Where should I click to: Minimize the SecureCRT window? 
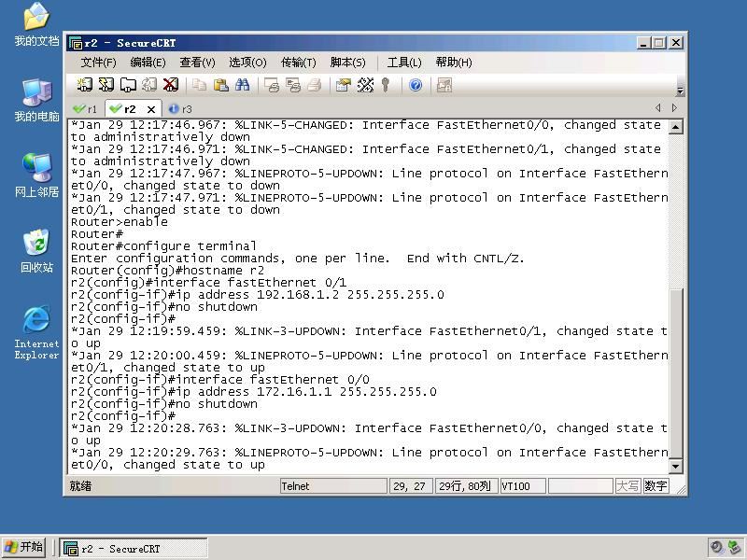pos(643,43)
